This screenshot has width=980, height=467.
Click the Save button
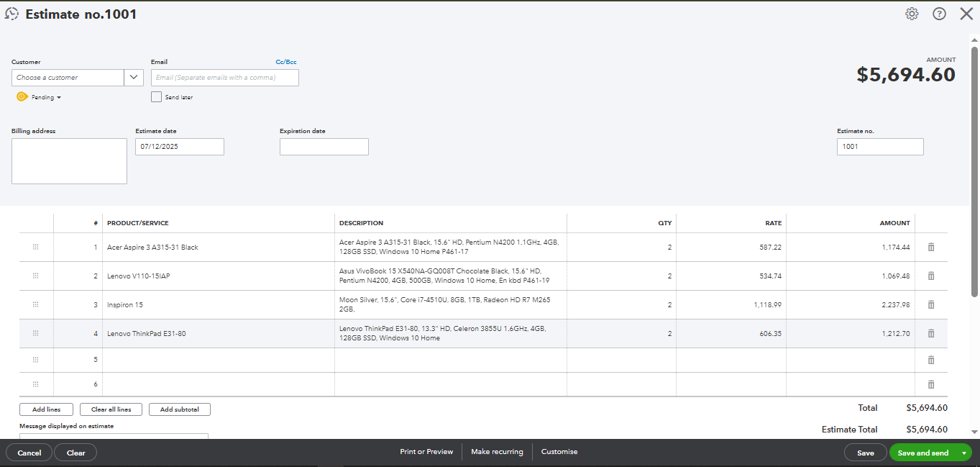tap(866, 453)
